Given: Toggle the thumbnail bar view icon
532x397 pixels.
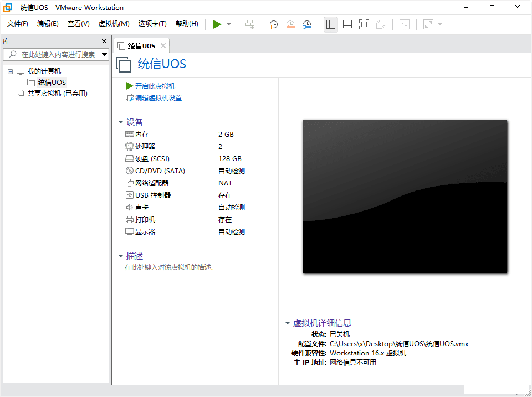Looking at the screenshot, I should pyautogui.click(x=347, y=24).
